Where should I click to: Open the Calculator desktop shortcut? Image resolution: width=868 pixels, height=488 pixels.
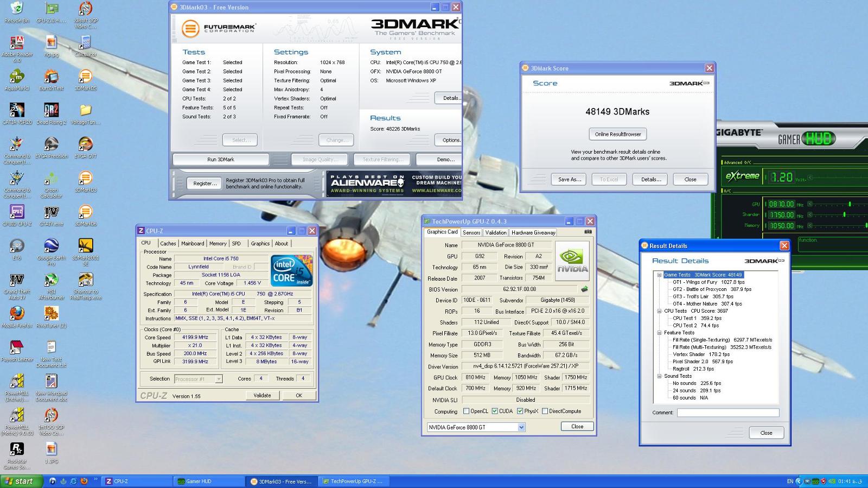pos(85,46)
